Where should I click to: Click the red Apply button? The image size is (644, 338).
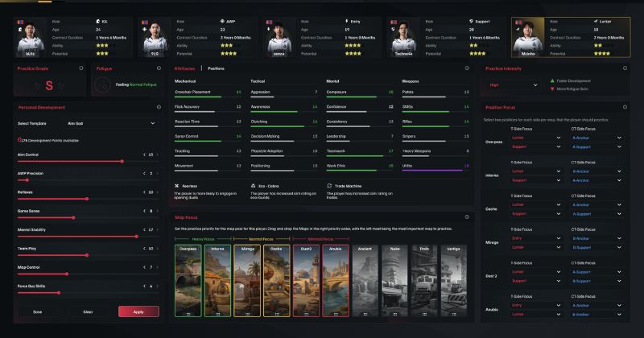click(x=138, y=311)
